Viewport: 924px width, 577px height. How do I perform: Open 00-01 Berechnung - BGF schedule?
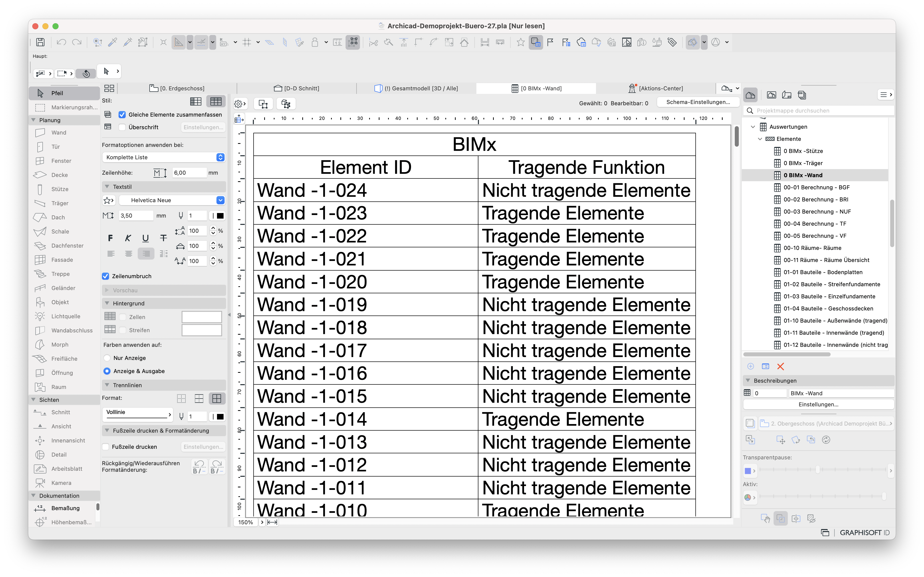tap(816, 187)
